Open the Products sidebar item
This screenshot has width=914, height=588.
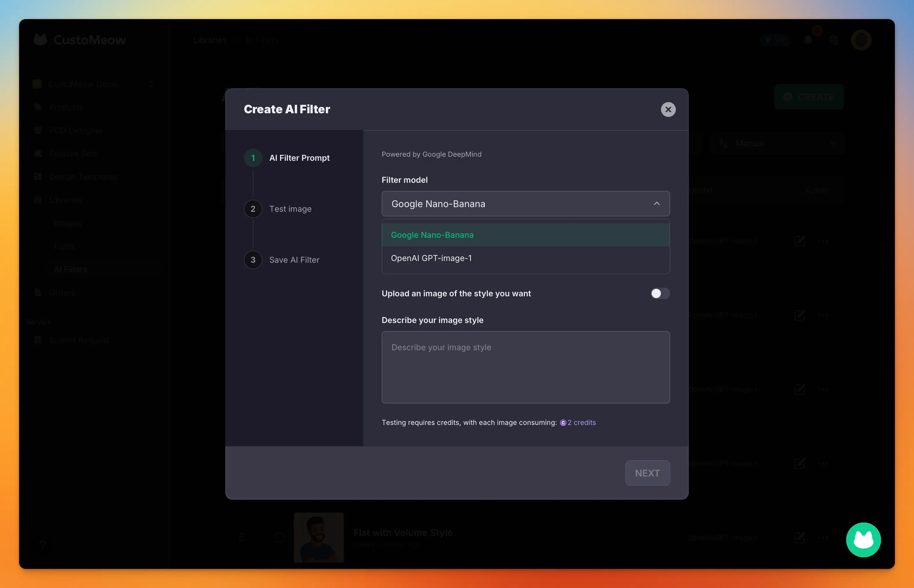66,107
